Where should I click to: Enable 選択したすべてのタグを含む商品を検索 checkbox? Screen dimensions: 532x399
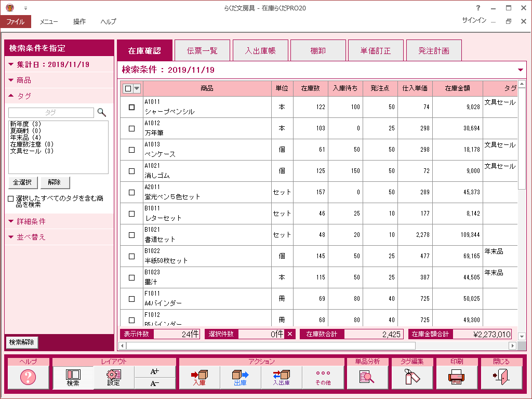(11, 198)
